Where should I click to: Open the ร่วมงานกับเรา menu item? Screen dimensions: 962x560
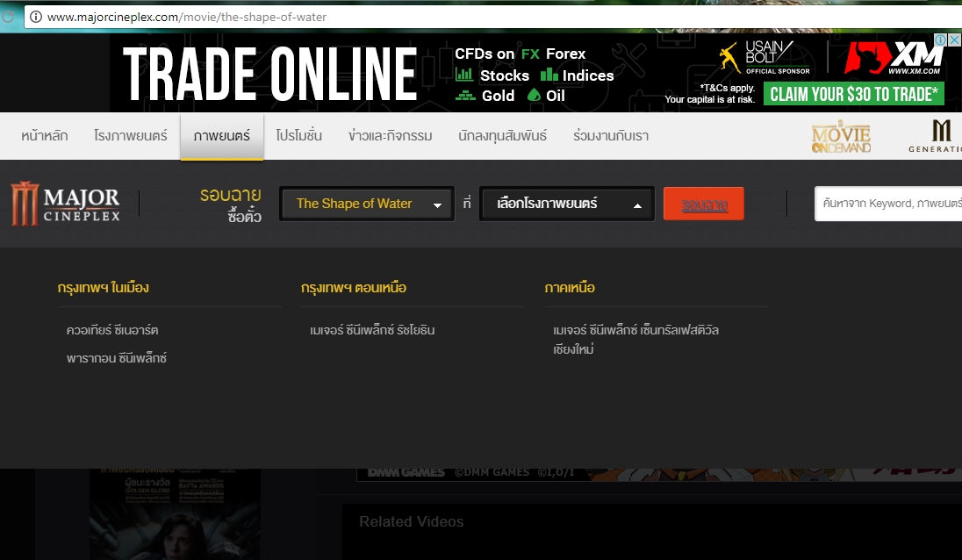point(610,135)
